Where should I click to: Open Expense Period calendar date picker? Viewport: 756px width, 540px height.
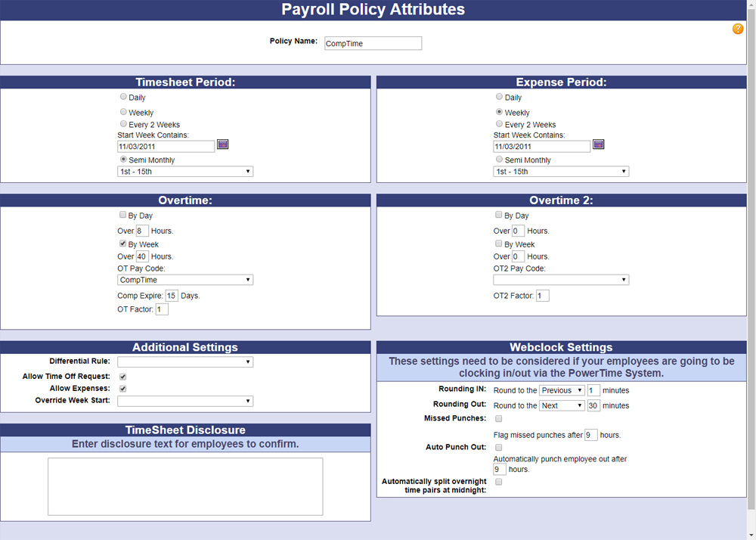[599, 144]
